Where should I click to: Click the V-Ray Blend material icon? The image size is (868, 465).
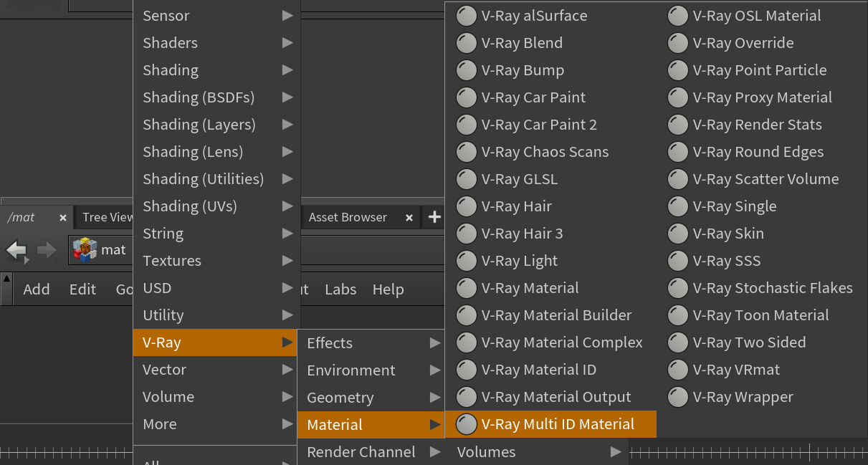467,43
